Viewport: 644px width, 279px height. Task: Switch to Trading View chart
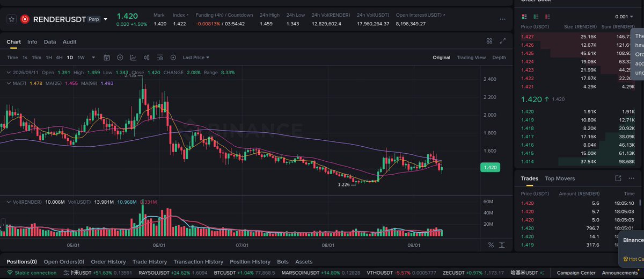point(471,58)
